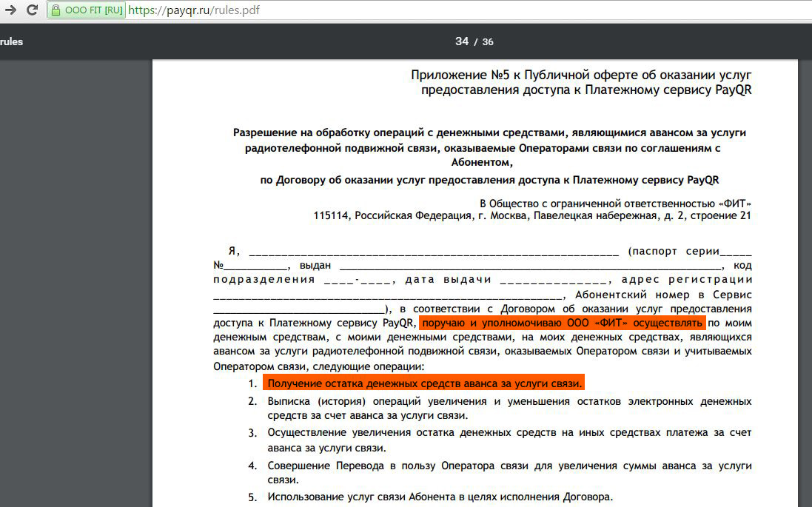Click the "предоставления доступа к Платежному сервису PayQR" heading line

(x=586, y=90)
